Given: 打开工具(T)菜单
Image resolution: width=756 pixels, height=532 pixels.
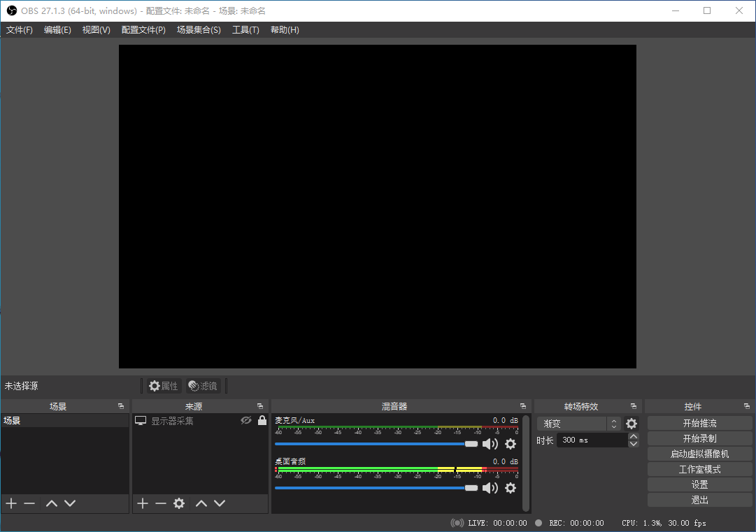Looking at the screenshot, I should point(245,29).
